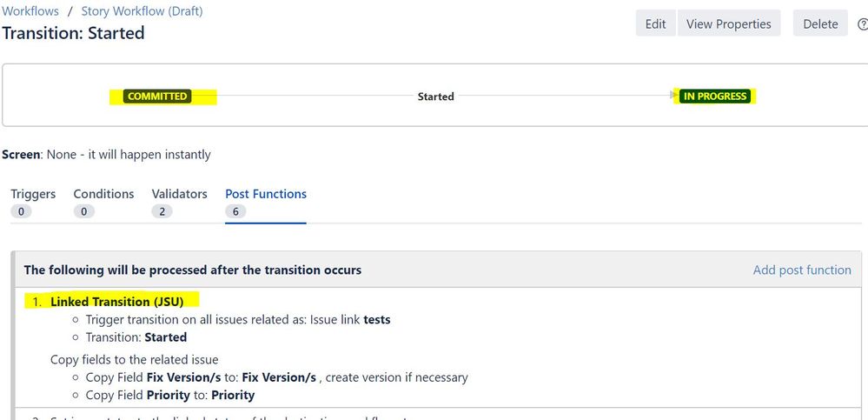Select the IN PROGRESS status lozenge

[715, 97]
